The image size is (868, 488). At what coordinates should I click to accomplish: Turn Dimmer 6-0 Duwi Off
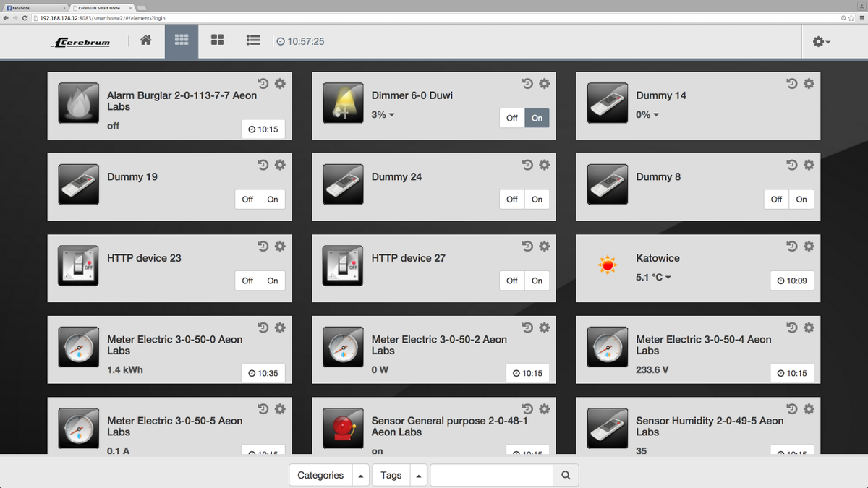(512, 118)
